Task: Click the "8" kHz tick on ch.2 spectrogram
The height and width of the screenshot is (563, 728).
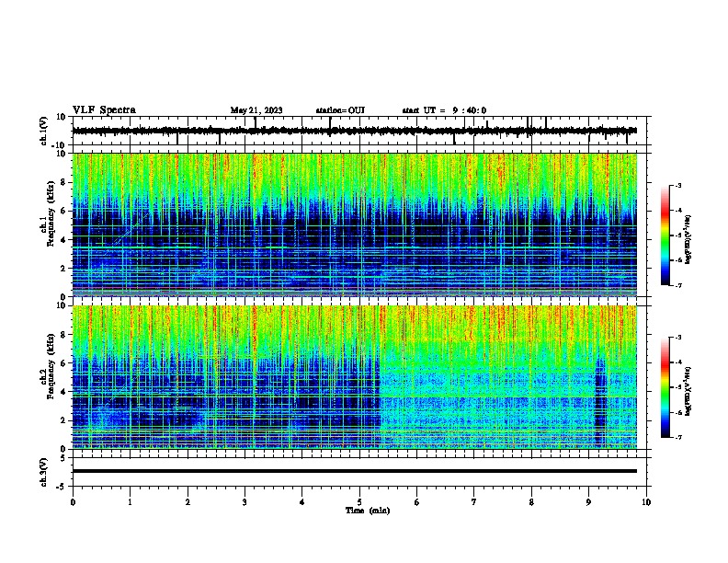Action: (63, 335)
